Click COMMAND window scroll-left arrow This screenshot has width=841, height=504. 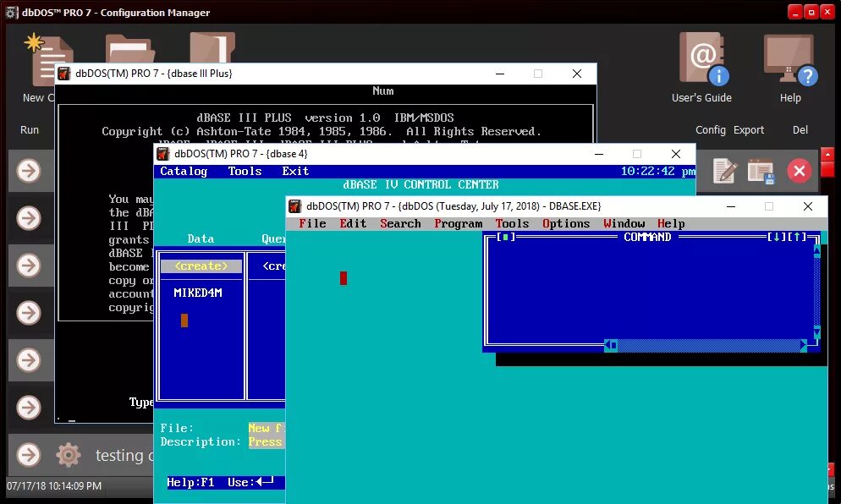pyautogui.click(x=610, y=346)
